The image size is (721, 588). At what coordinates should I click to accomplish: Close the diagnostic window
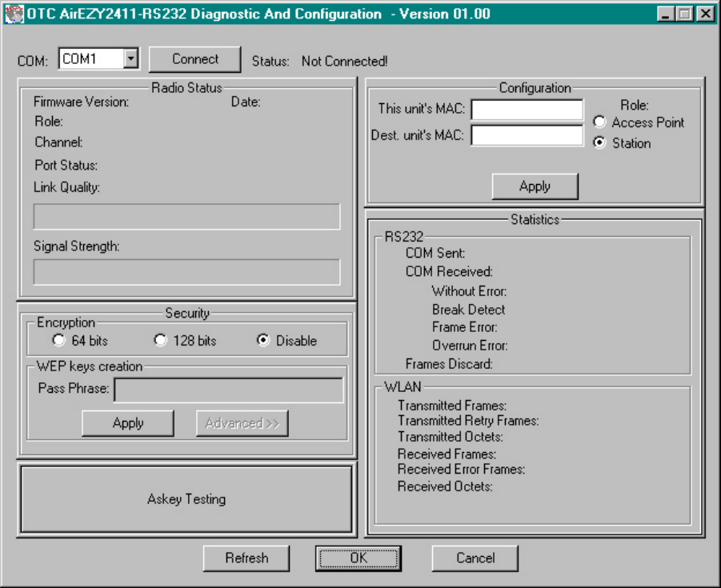[x=705, y=14]
